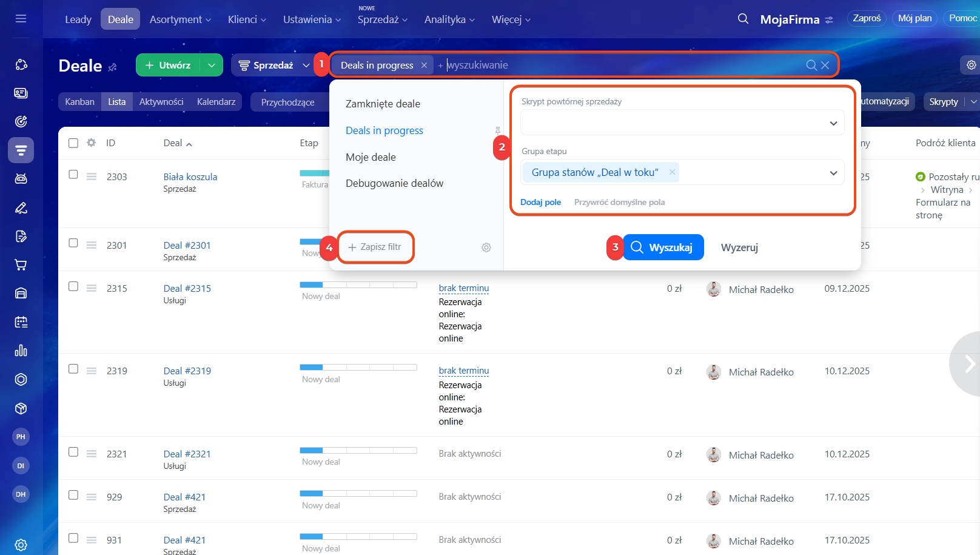This screenshot has height=555, width=980.
Task: Open the Analityka menu
Action: (449, 19)
